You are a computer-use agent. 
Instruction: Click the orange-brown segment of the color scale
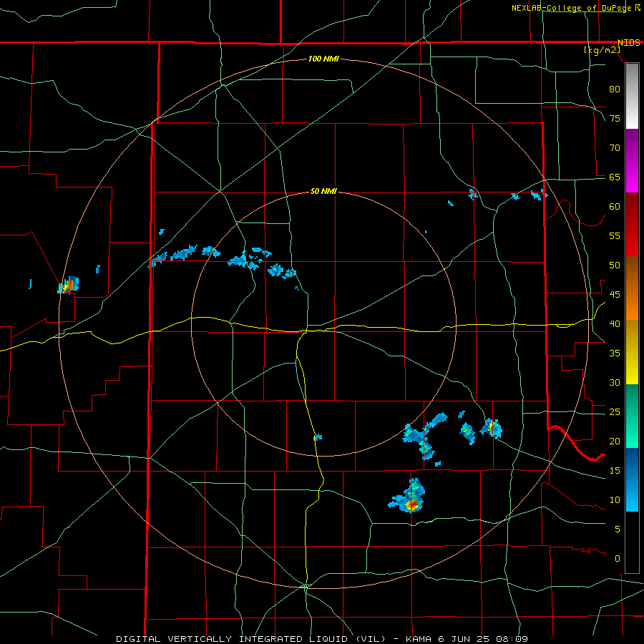click(x=632, y=288)
